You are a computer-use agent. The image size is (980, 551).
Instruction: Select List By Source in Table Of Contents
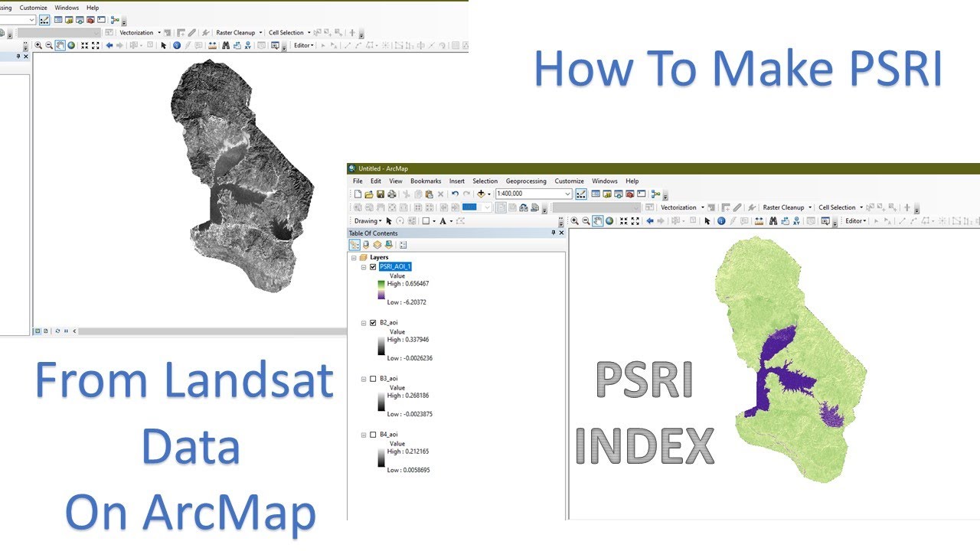[366, 245]
